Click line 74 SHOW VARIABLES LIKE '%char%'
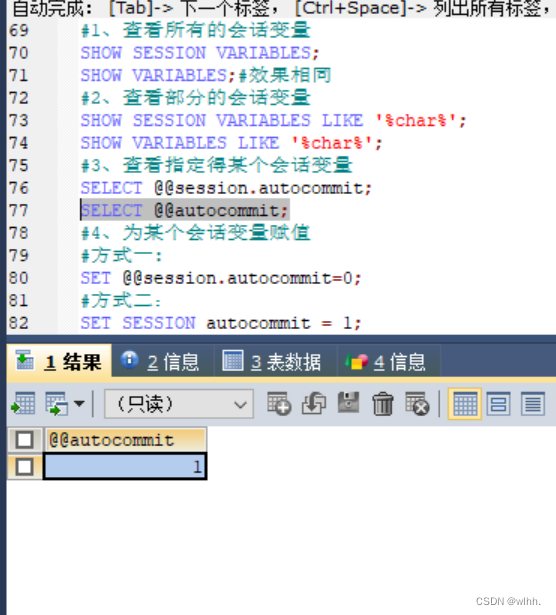This screenshot has width=556, height=615. tap(231, 143)
